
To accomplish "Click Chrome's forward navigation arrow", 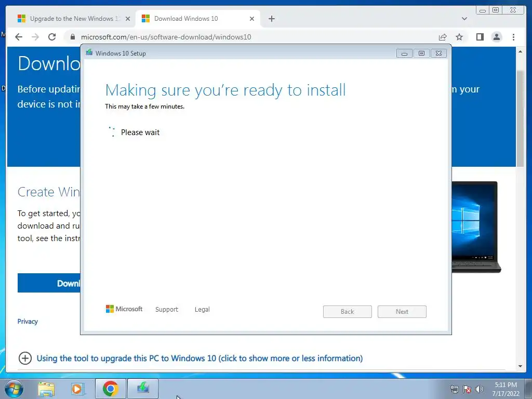I will [35, 37].
